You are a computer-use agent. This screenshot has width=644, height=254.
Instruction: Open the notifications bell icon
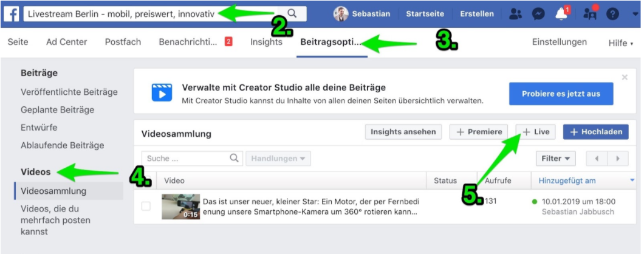click(x=562, y=14)
